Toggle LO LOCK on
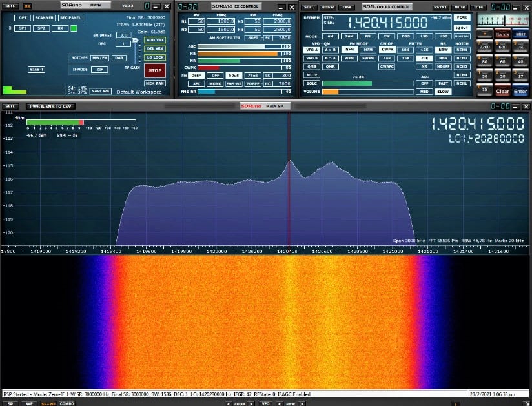This screenshot has height=406, width=532. (x=155, y=57)
